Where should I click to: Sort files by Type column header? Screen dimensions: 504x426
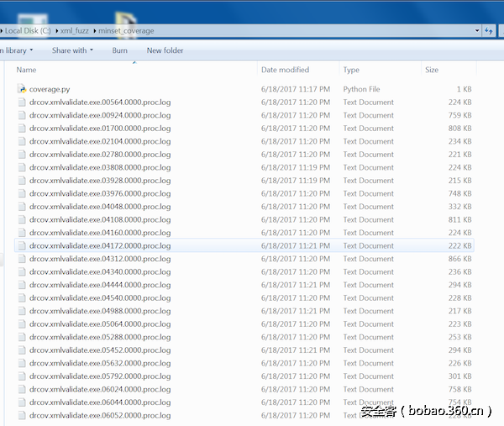tap(351, 70)
